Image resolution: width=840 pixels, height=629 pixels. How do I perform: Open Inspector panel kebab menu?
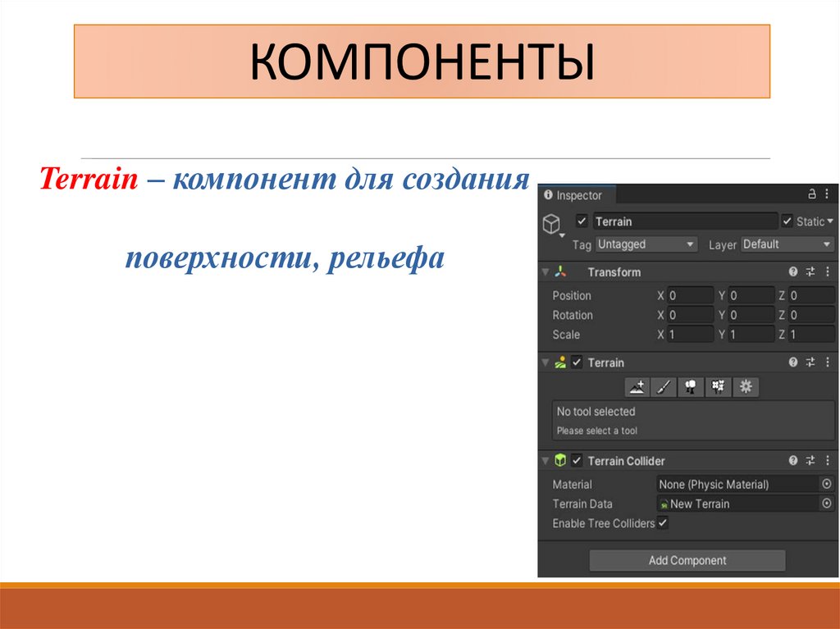pos(827,194)
